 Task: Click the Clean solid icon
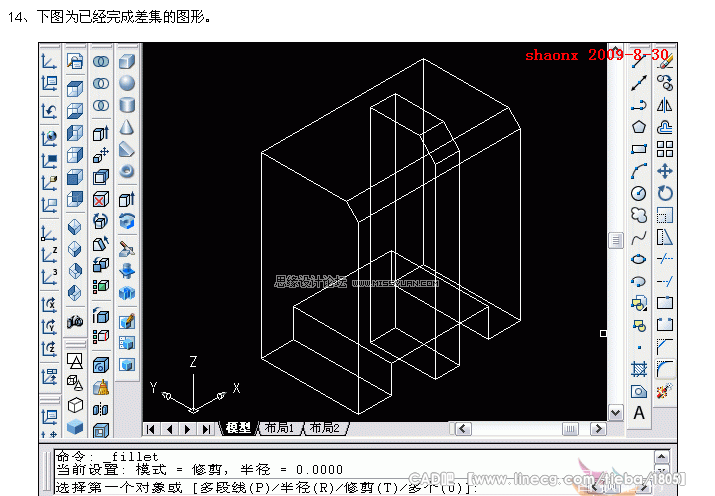point(101,388)
